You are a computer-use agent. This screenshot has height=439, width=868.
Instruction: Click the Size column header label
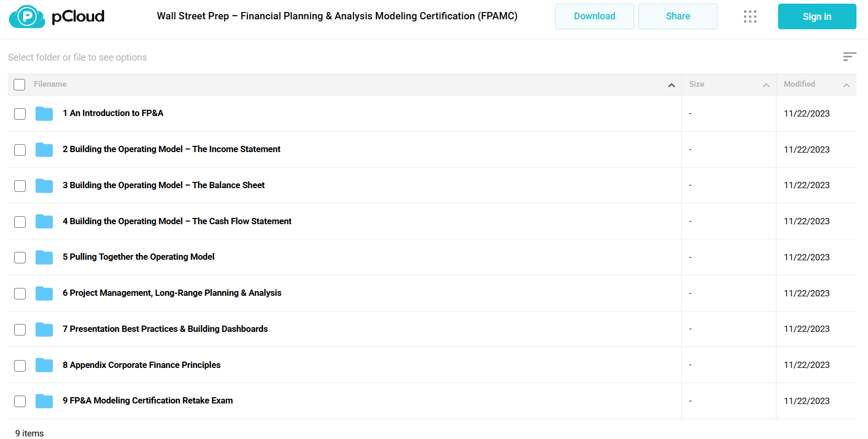[696, 84]
